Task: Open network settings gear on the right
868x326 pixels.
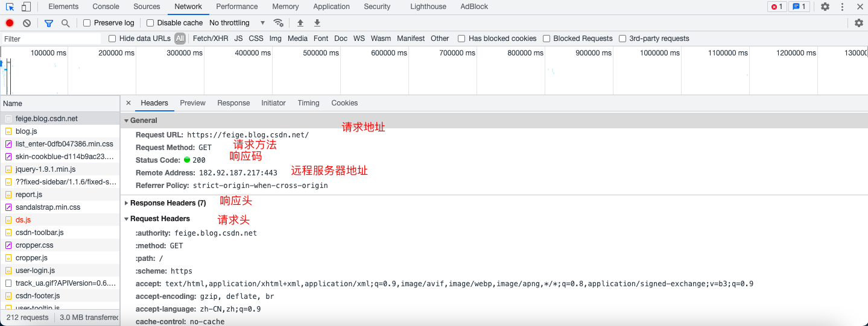Action: (x=859, y=23)
